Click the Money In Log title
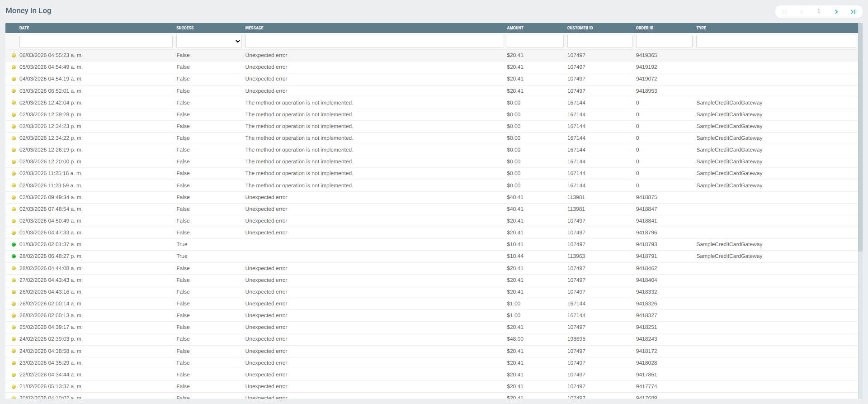This screenshot has height=404, width=868. tap(28, 10)
